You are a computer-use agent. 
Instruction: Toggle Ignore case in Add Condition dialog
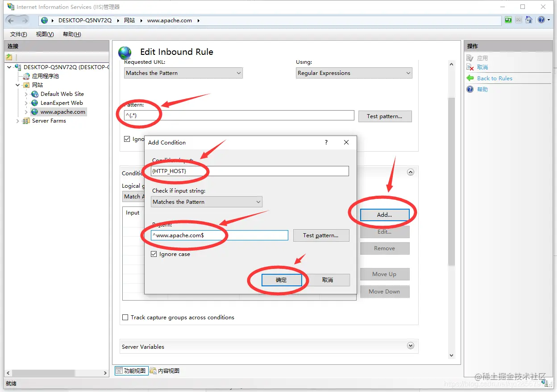coord(154,254)
